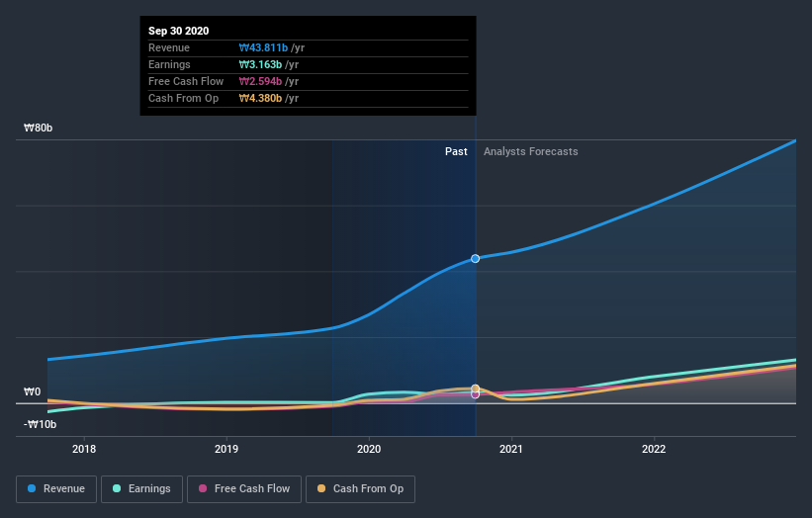Click the 2020 x-axis label
This screenshot has height=518, width=812.
369,449
